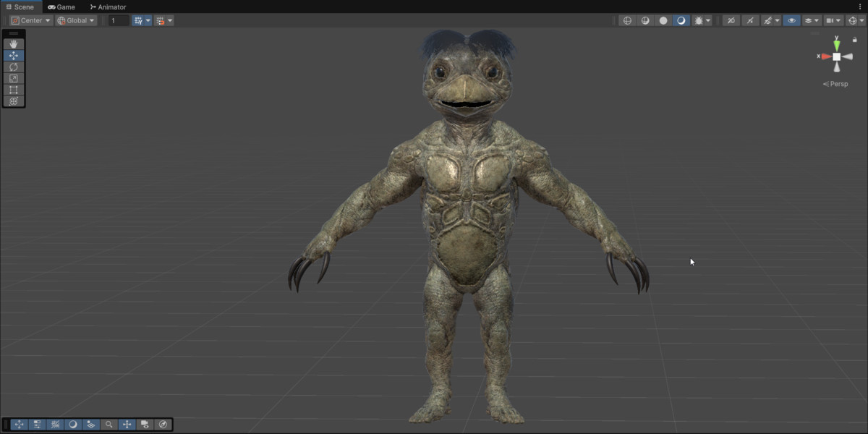
Task: Open the scene camera settings dropdown
Action: point(833,20)
